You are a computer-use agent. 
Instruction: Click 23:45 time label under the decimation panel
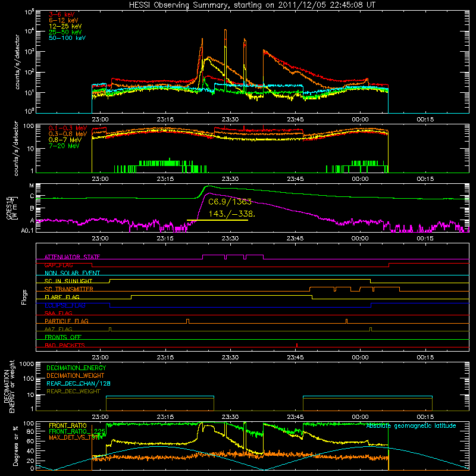pos(295,417)
